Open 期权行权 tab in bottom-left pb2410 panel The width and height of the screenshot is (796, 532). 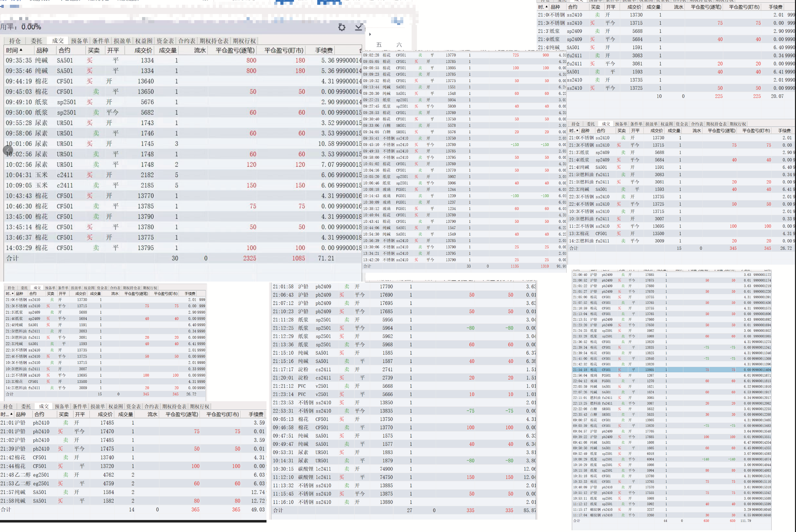(199, 406)
